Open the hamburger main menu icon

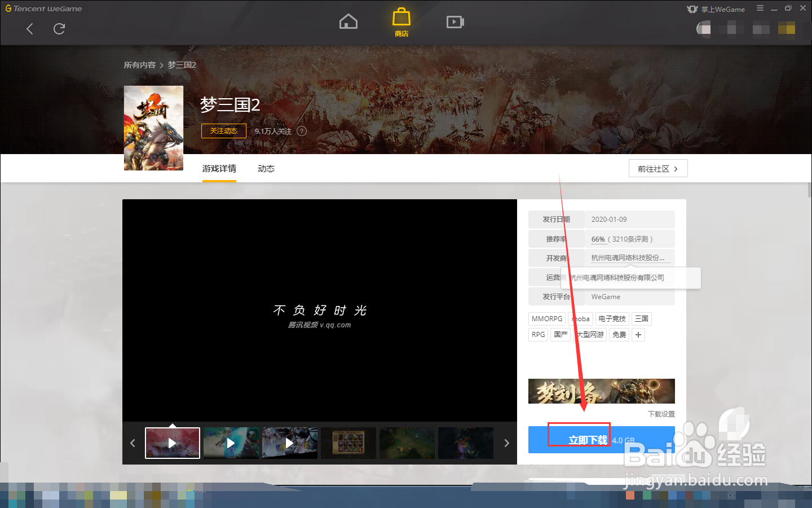760,8
